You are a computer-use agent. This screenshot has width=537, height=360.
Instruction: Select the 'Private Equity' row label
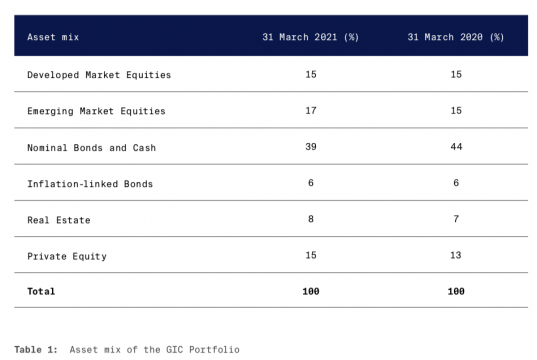[67, 256]
